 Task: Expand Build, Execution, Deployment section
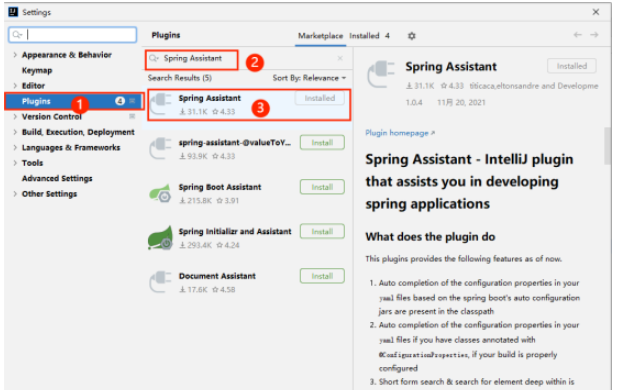tap(15, 132)
